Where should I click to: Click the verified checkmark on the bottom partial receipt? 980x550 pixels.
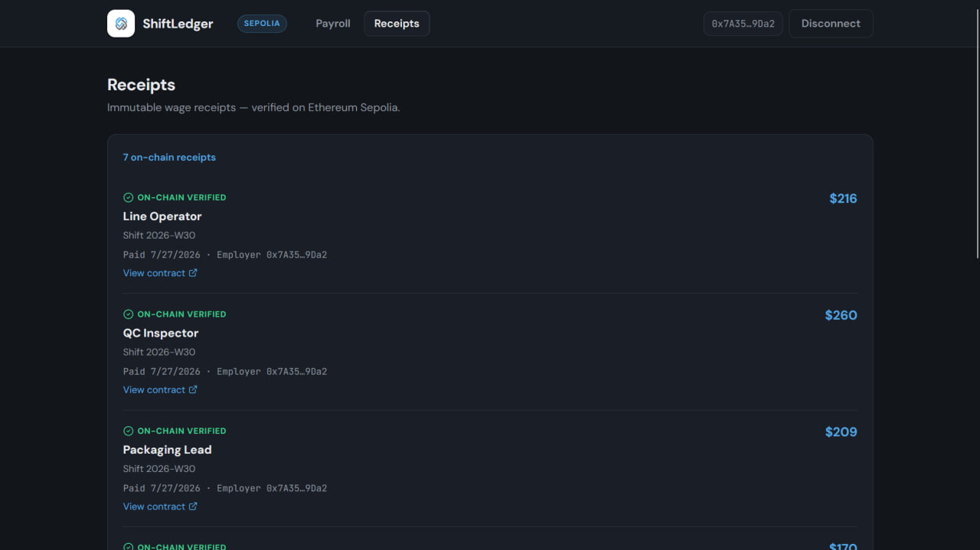click(x=128, y=546)
